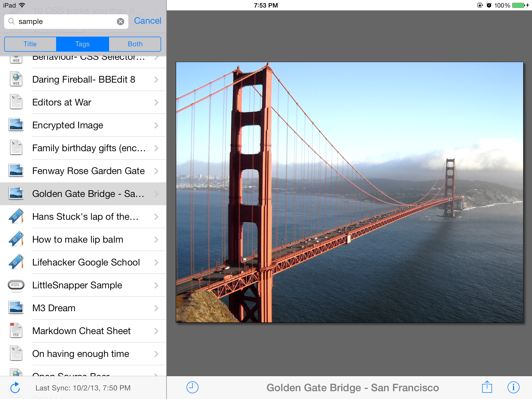Open the info icon for this note

point(513,387)
